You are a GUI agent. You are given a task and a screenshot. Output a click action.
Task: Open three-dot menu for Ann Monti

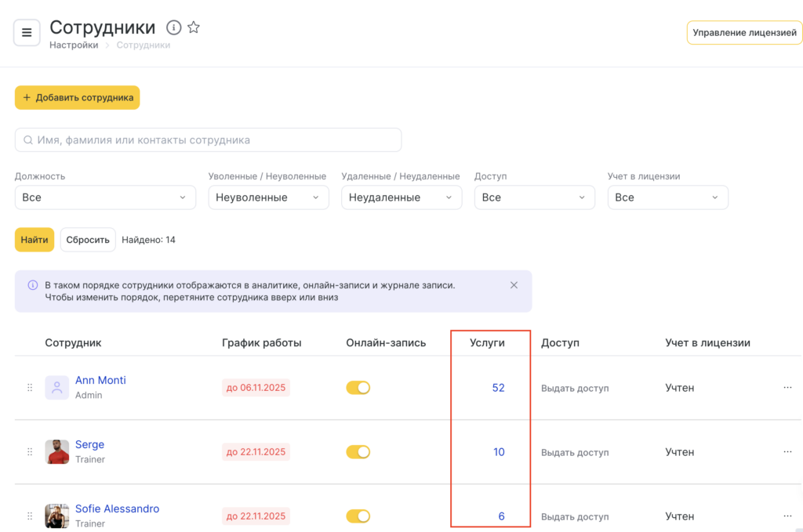[787, 388]
